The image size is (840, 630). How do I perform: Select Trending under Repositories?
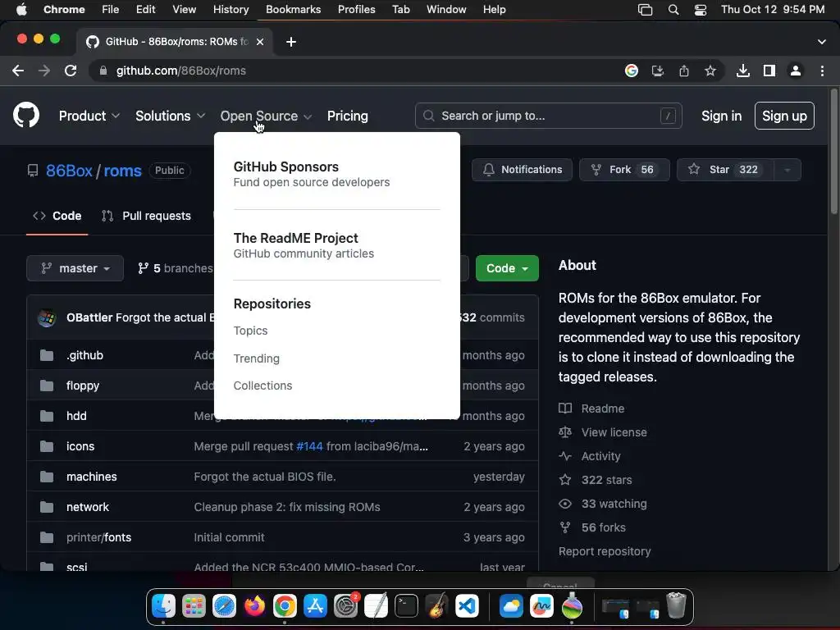pyautogui.click(x=256, y=358)
